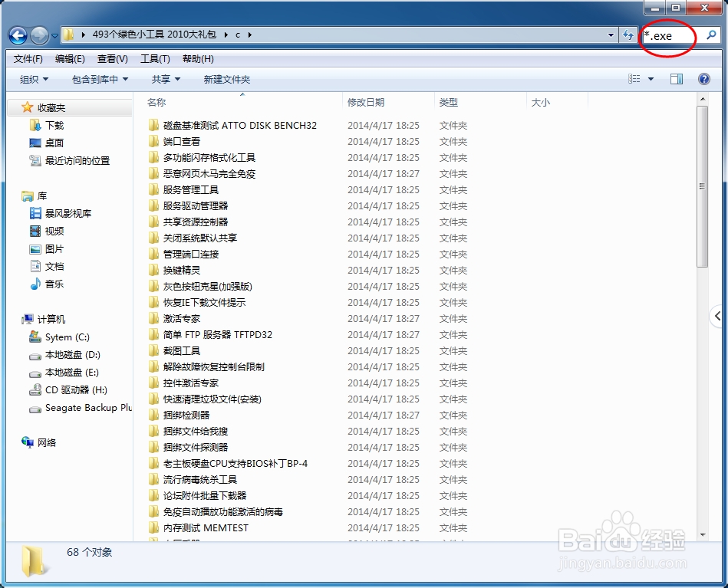Image resolution: width=728 pixels, height=588 pixels.
Task: Click the blue help question icon
Action: [x=704, y=79]
